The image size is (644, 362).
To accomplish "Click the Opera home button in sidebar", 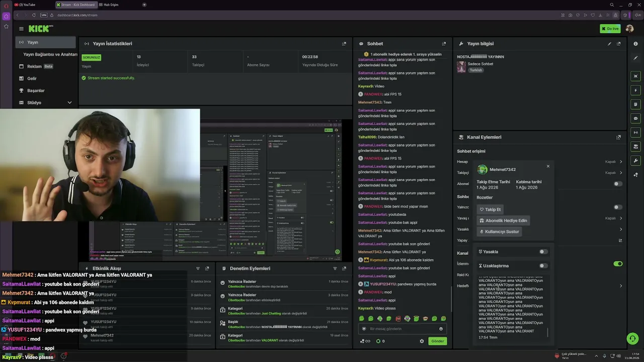I will pyautogui.click(x=6, y=16).
